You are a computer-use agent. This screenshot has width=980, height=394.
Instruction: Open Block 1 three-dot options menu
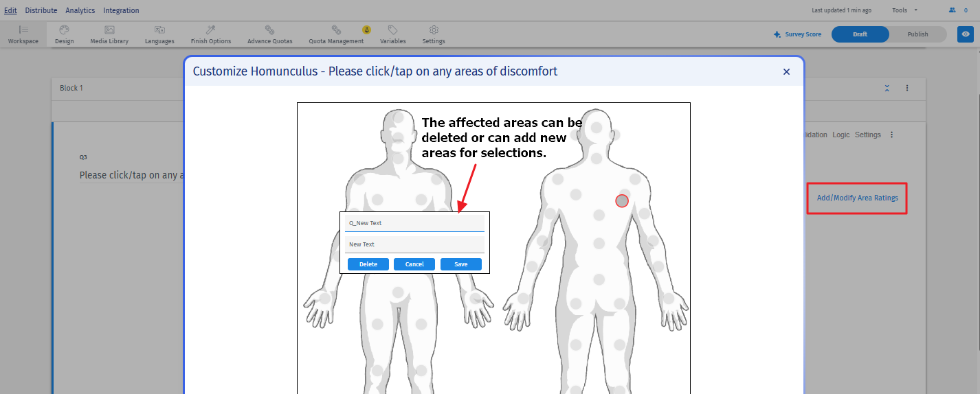pyautogui.click(x=907, y=88)
